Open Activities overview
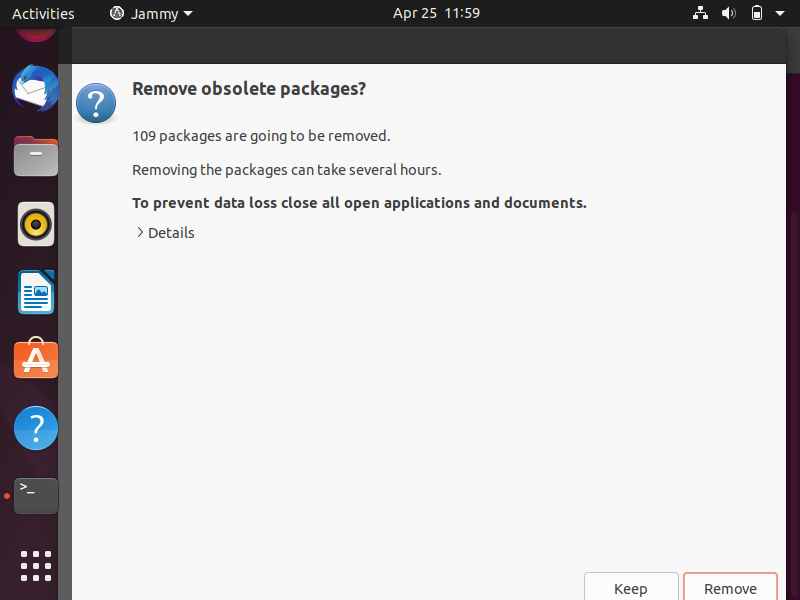Viewport: 800px width, 600px height. click(x=43, y=13)
